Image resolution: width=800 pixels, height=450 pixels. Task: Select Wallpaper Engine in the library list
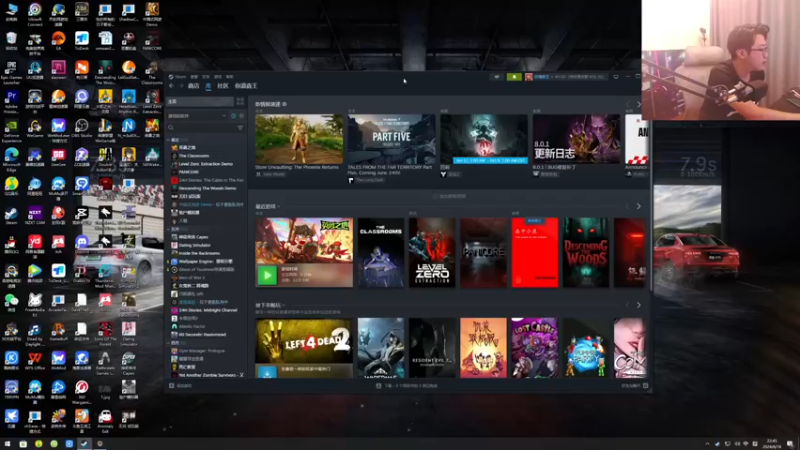205,261
